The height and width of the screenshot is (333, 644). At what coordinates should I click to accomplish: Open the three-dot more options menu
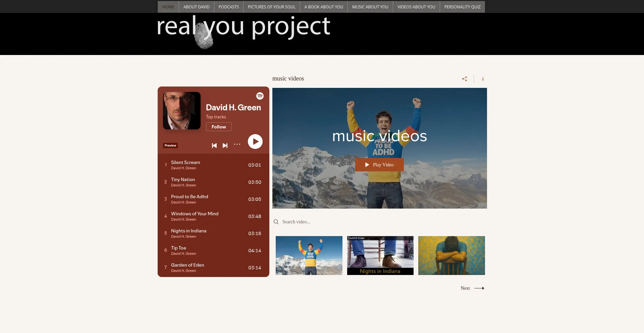pos(237,144)
